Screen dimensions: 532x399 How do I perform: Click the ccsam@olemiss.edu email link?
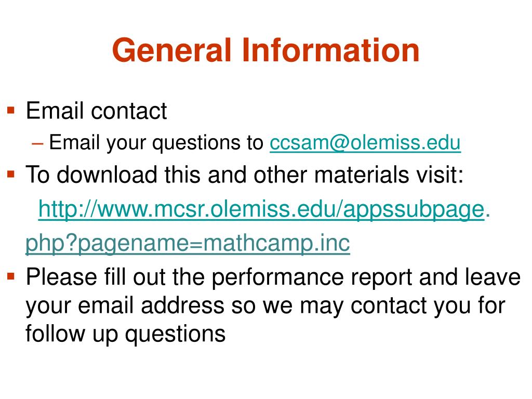365,142
